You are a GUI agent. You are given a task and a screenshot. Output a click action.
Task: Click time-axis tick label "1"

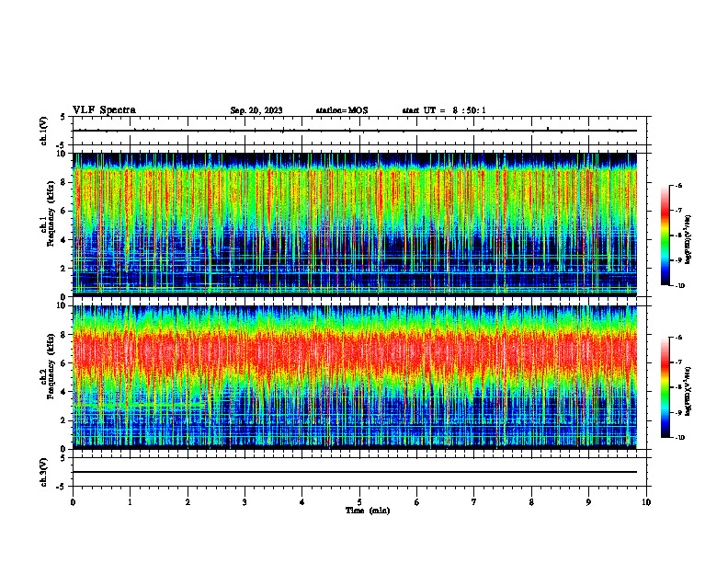click(130, 502)
